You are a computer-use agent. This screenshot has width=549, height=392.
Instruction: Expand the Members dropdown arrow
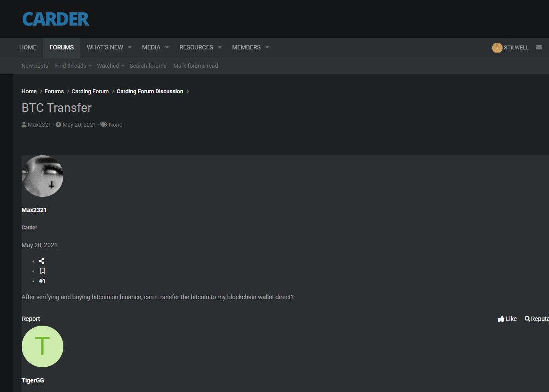click(x=267, y=47)
